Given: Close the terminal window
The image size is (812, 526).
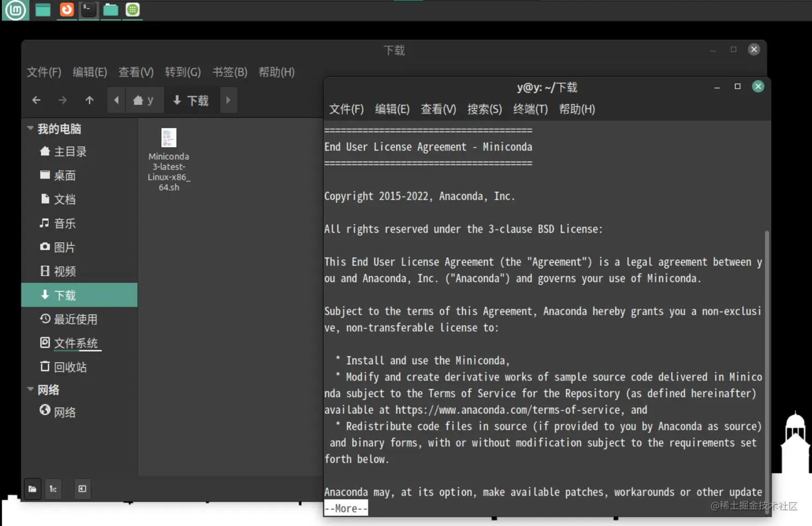Looking at the screenshot, I should point(758,87).
